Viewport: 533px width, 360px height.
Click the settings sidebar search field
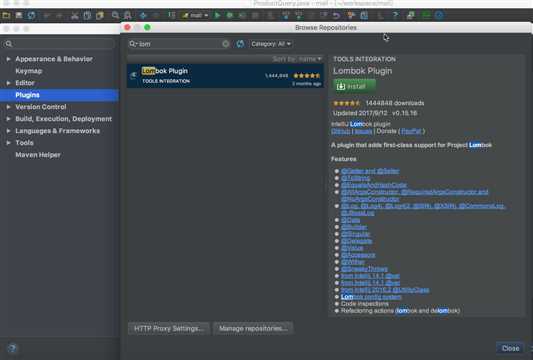(58, 44)
